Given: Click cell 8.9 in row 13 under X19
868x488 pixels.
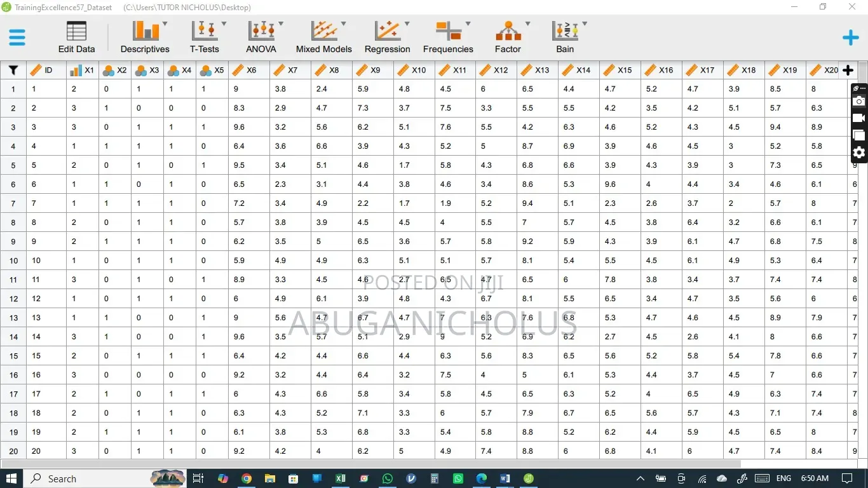Looking at the screenshot, I should point(785,318).
